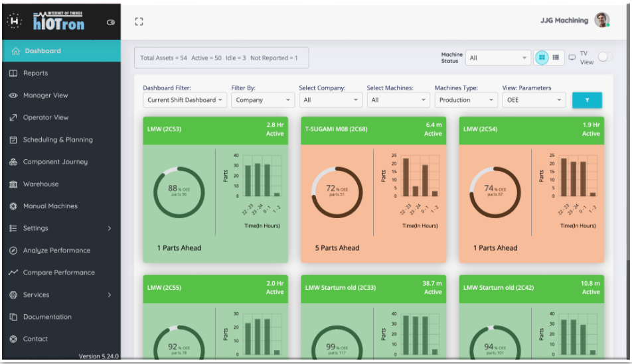
Task: Open the Machine Status dropdown
Action: [497, 58]
